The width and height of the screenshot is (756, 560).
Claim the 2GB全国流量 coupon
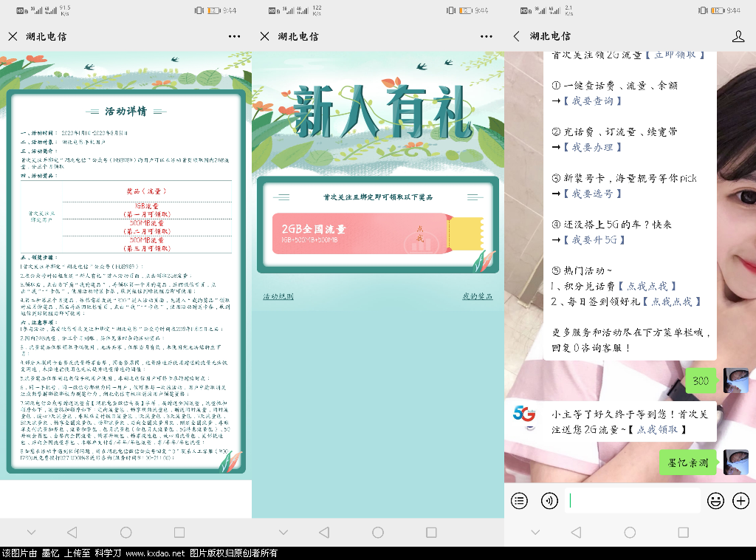click(x=377, y=233)
